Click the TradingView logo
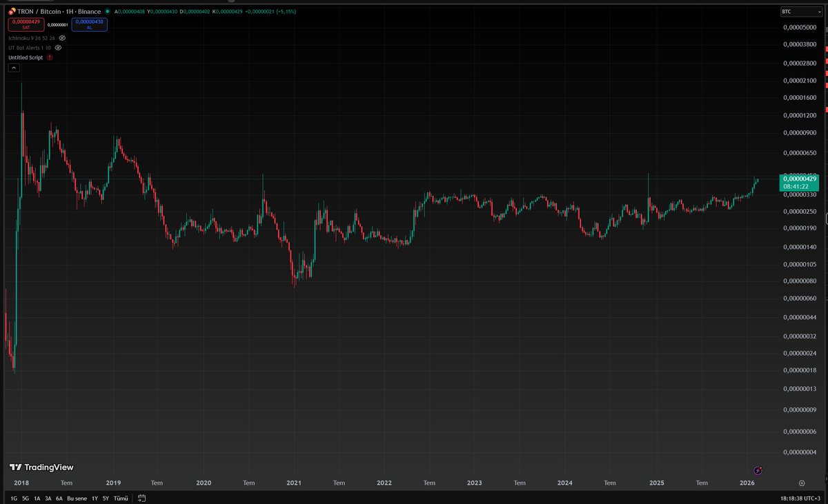This screenshot has width=828, height=504. pyautogui.click(x=41, y=467)
